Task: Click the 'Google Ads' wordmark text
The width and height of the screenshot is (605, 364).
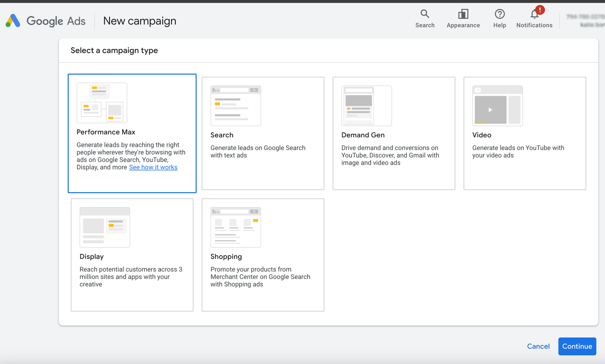Action: [56, 21]
